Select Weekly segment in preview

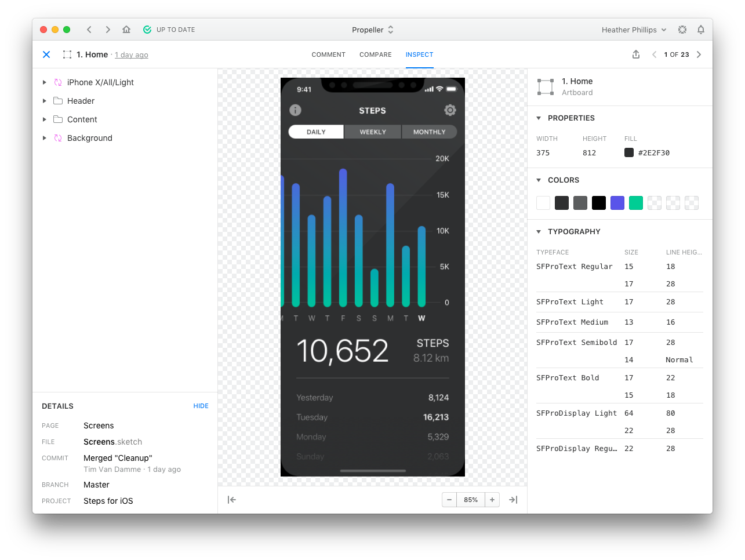tap(373, 132)
